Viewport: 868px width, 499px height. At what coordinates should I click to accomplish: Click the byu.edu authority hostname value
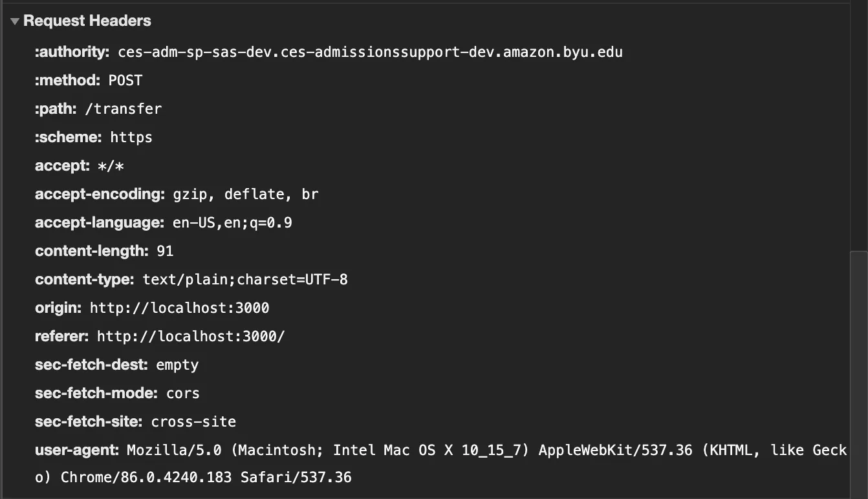pyautogui.click(x=370, y=52)
